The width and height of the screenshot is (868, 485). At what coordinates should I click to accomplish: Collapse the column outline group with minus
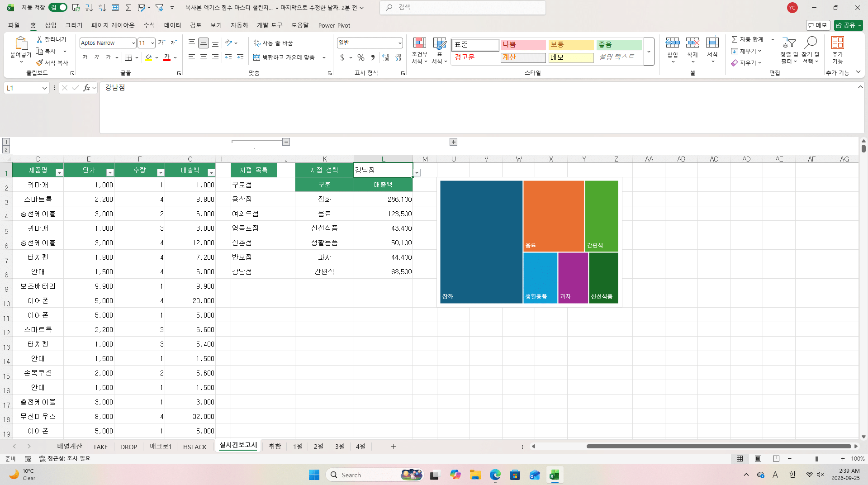click(x=286, y=142)
